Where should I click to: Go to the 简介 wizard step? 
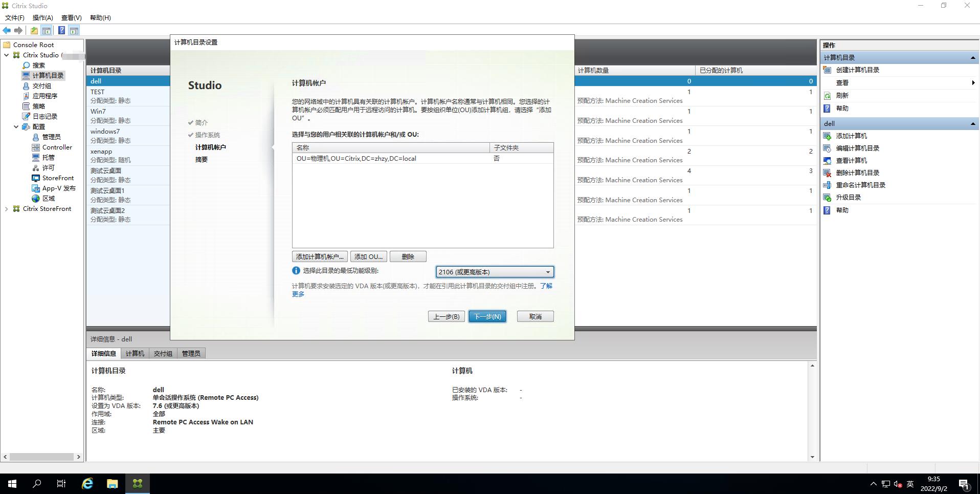pos(202,122)
